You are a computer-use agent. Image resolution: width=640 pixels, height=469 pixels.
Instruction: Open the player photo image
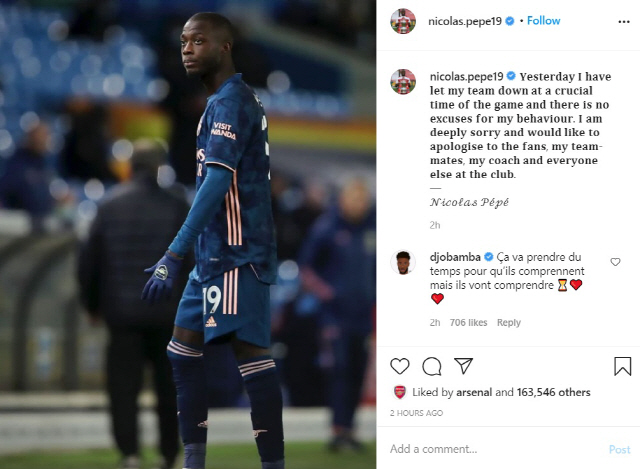188,234
